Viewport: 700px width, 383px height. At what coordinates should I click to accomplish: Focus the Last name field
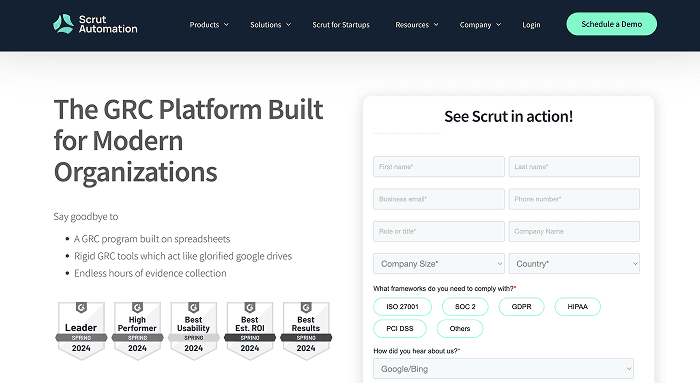574,167
